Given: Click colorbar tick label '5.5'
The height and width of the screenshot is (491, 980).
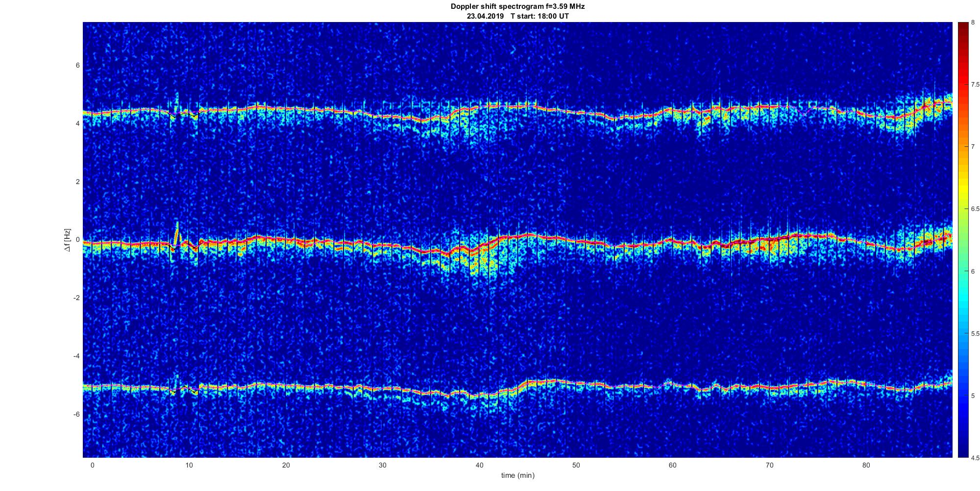Looking at the screenshot, I should tap(975, 334).
